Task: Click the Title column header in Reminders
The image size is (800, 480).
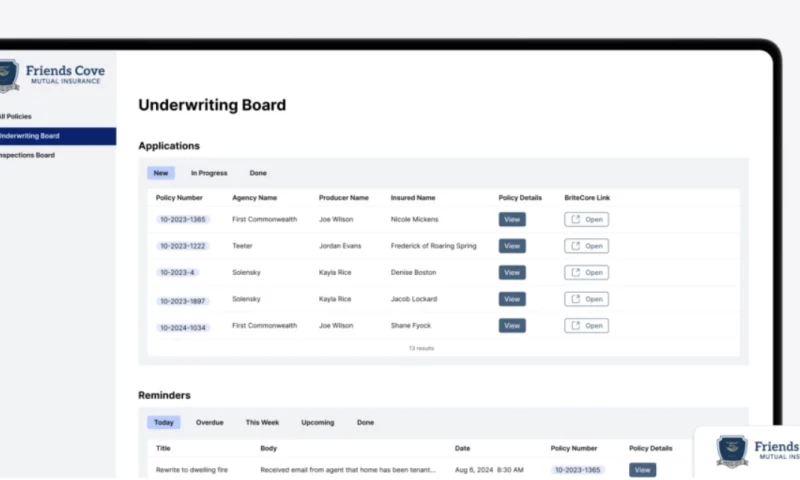Action: 163,448
